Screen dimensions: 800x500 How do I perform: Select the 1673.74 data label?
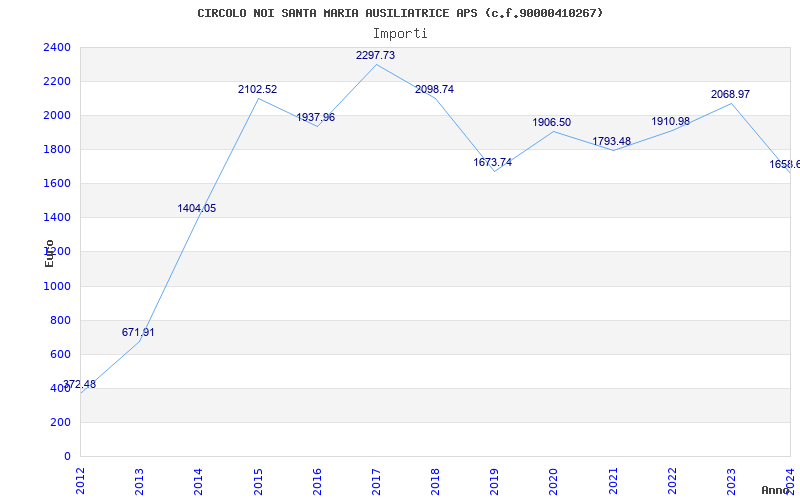coord(492,162)
